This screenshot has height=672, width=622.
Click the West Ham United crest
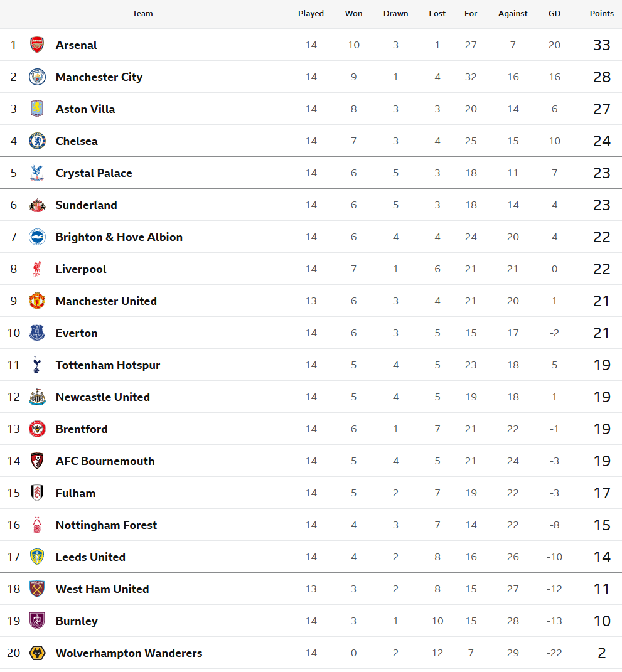37,589
